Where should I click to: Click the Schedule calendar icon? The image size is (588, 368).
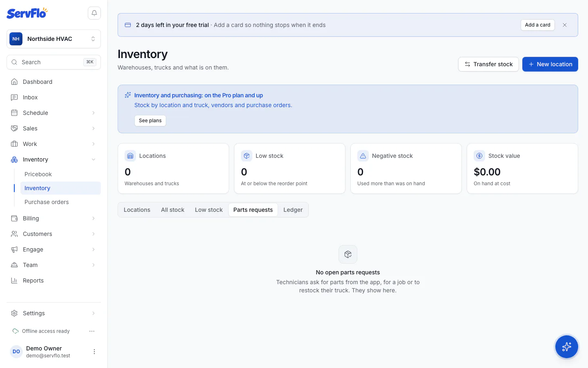pyautogui.click(x=14, y=113)
